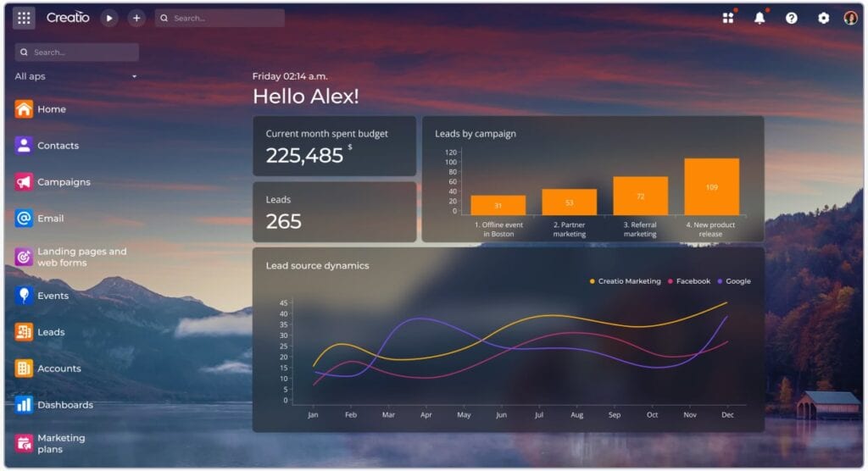The width and height of the screenshot is (868, 471).
Task: Click the New product release bar
Action: (712, 186)
